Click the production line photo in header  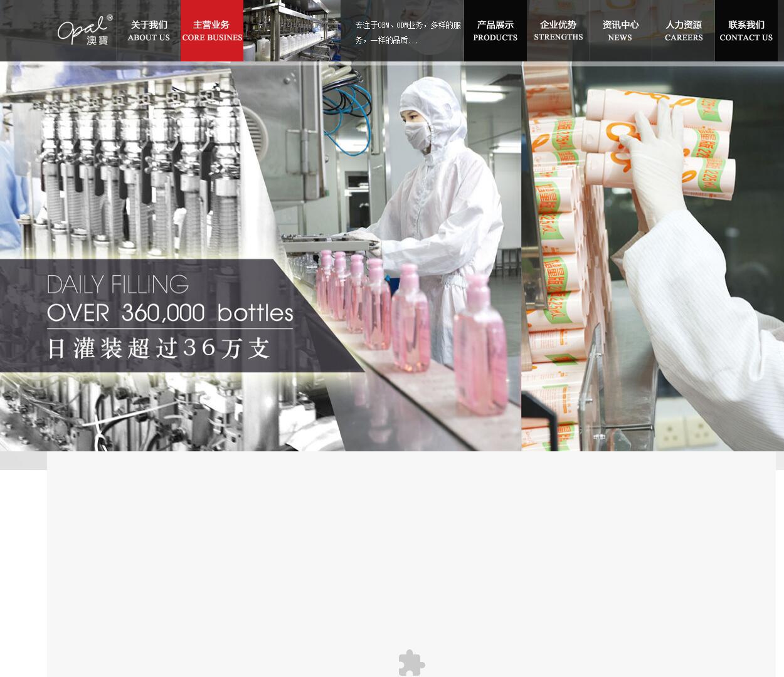coord(292,31)
